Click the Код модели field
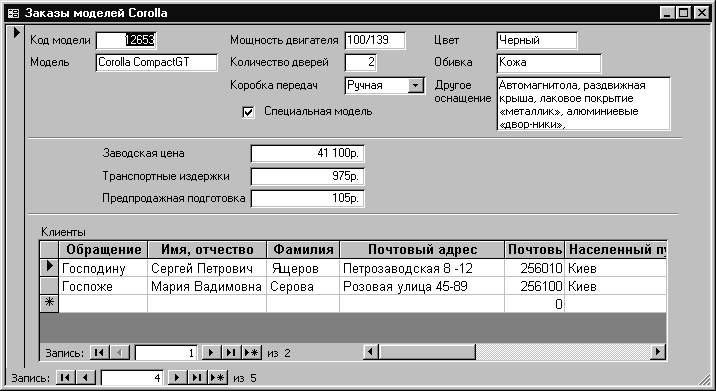Image resolution: width=716 pixels, height=391 pixels. pos(126,40)
